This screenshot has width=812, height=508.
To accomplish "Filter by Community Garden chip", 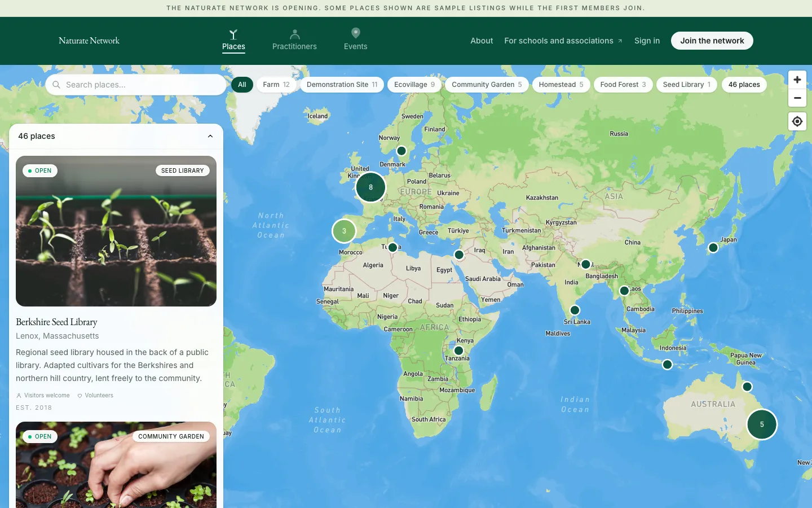I will pos(487,85).
